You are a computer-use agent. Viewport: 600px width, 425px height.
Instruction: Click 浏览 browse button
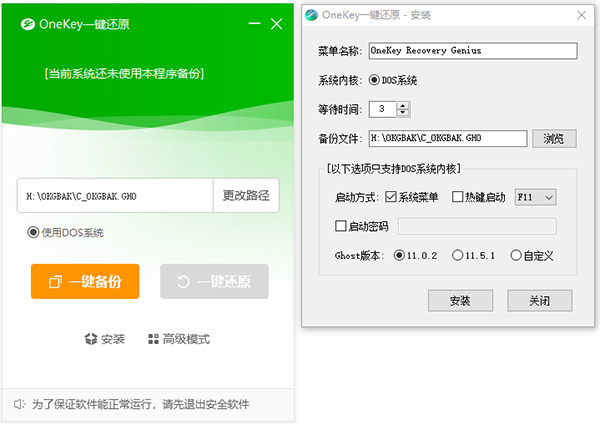[x=554, y=138]
